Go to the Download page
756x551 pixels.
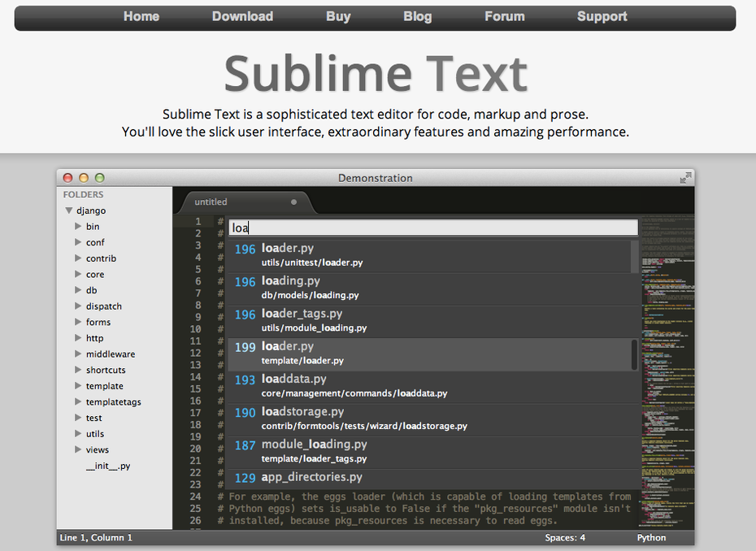(242, 16)
